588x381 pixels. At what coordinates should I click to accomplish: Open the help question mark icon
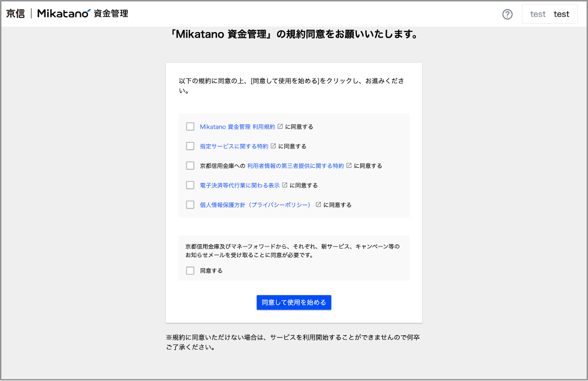[507, 14]
